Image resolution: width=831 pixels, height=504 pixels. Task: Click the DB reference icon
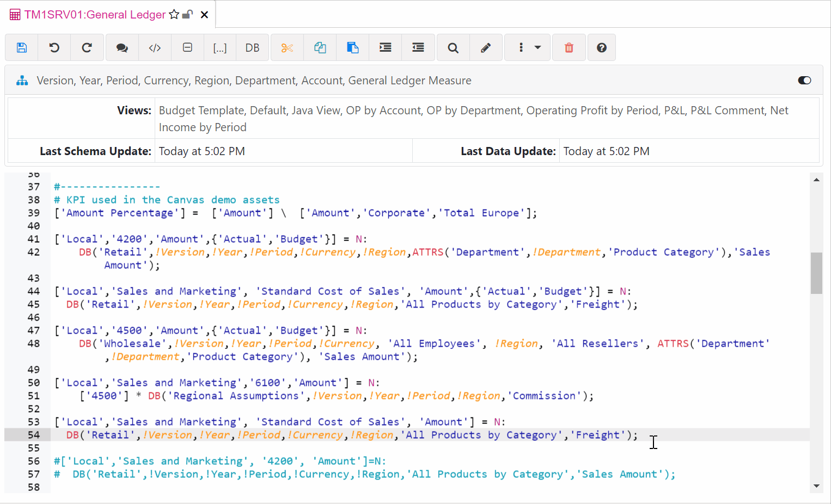[252, 47]
